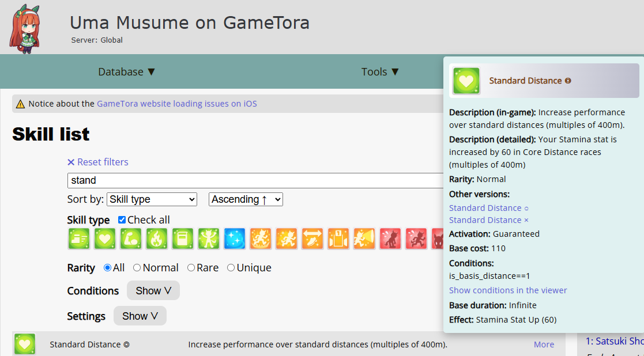Click the 'Server: Global' label
Viewport: 644px width, 356px height.
(x=97, y=40)
